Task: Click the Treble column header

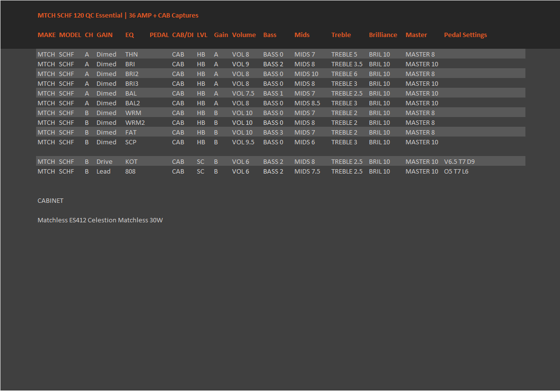Action: point(341,35)
